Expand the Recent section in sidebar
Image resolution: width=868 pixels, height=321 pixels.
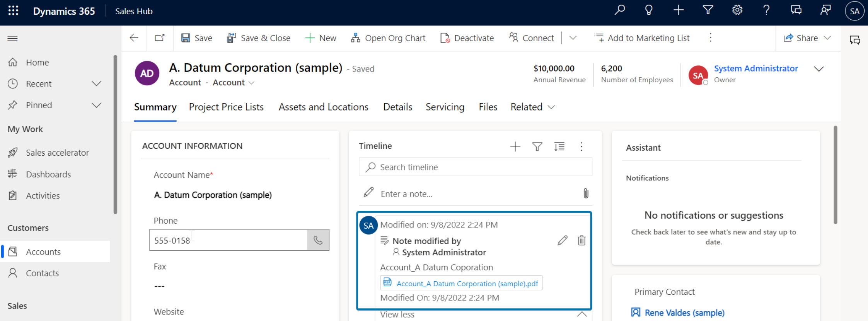tap(96, 84)
